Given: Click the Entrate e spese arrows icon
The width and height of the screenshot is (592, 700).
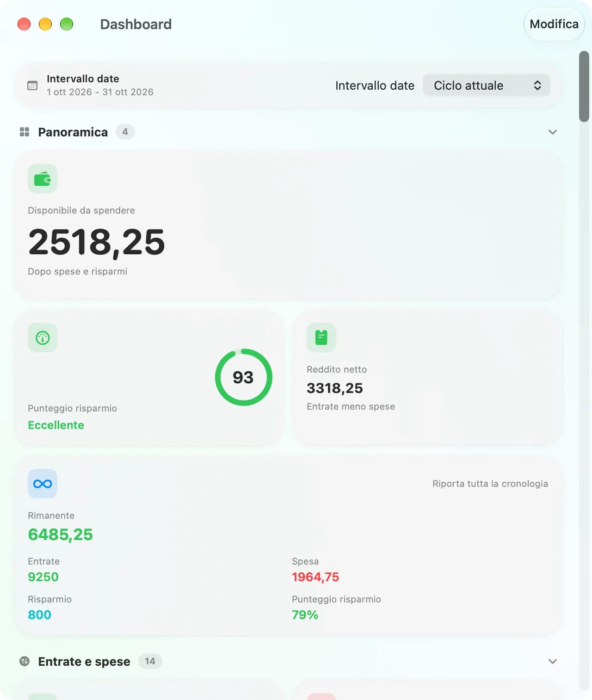Looking at the screenshot, I should 25,662.
